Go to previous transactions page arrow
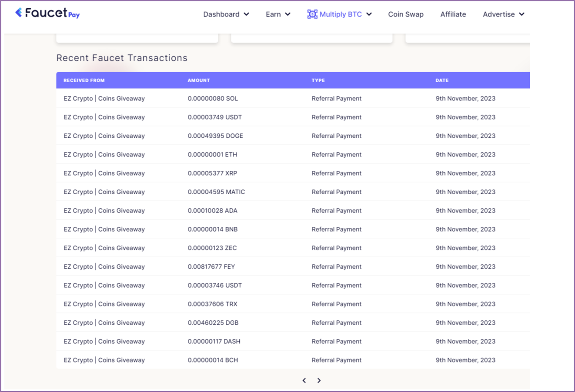The width and height of the screenshot is (575, 392). coord(304,380)
